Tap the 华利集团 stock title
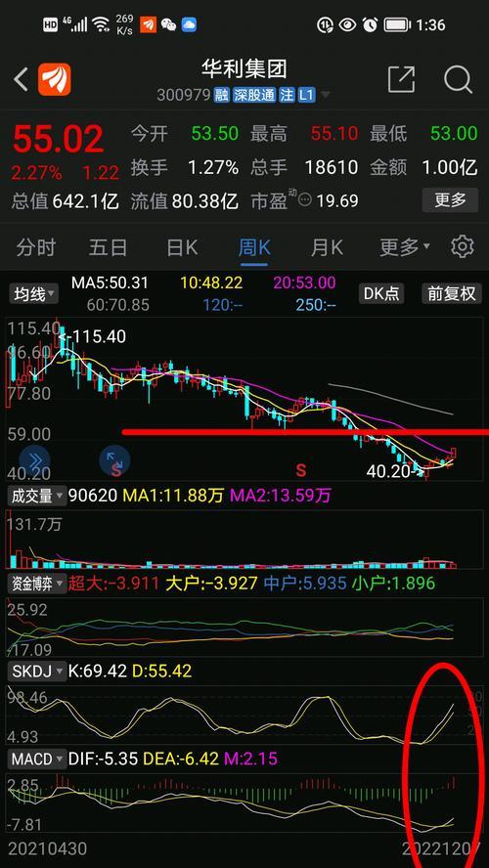The image size is (489, 868). coord(244,69)
